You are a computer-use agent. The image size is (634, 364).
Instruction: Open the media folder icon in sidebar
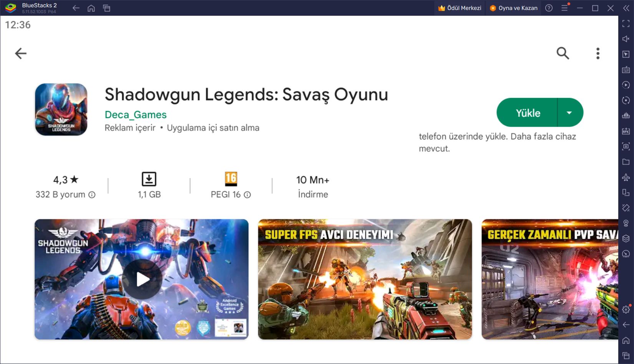[626, 162]
